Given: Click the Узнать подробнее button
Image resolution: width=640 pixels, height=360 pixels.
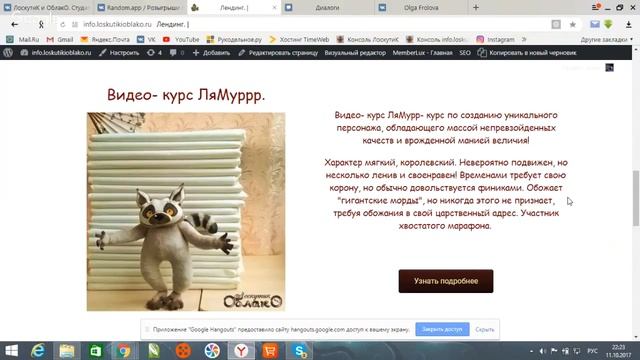Looking at the screenshot, I should tap(446, 281).
